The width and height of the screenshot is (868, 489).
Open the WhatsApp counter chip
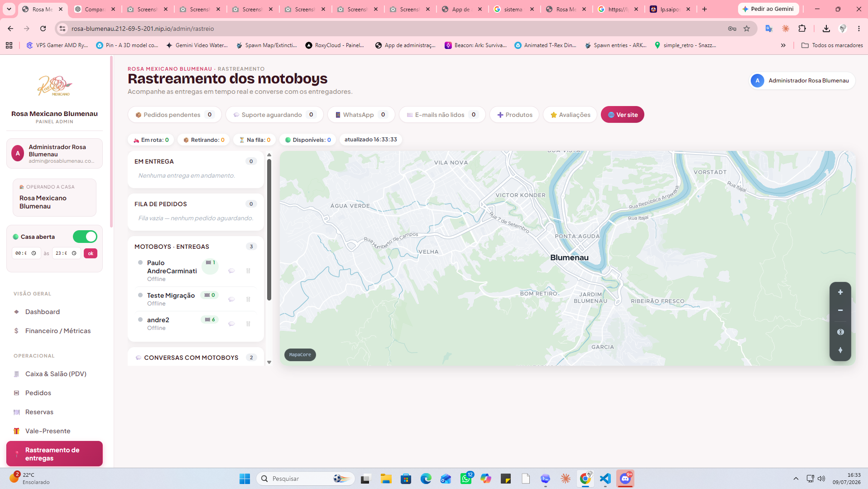coord(361,115)
